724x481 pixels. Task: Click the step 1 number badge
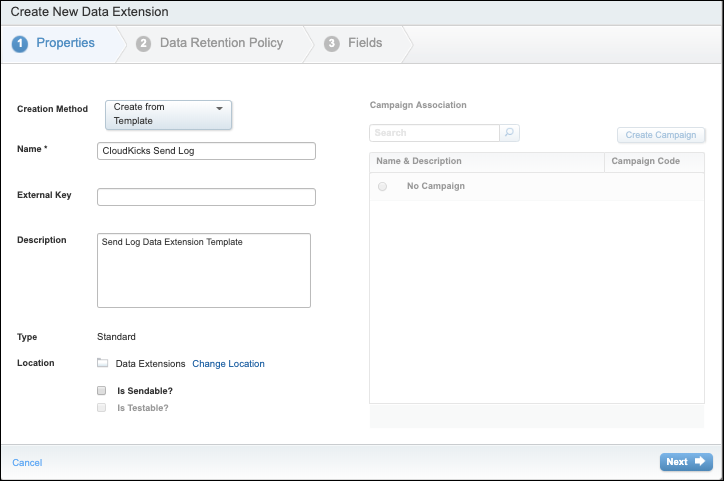click(20, 44)
